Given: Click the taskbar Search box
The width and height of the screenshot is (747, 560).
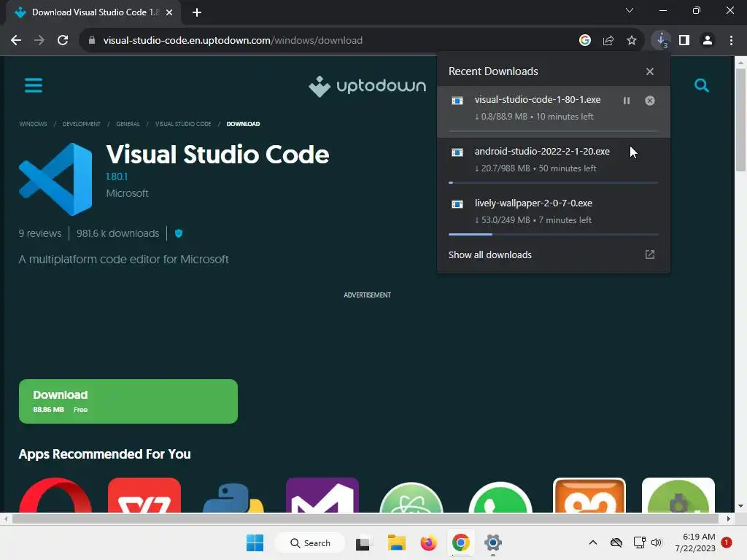Looking at the screenshot, I should pos(311,542).
